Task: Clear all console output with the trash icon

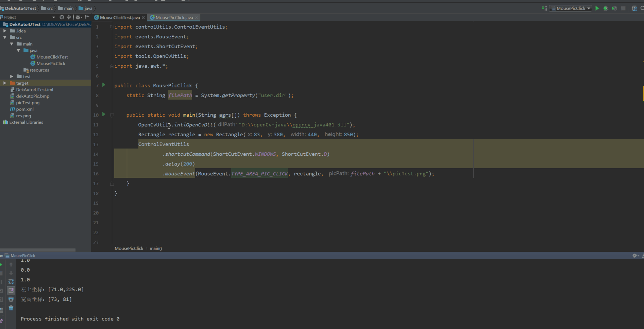Action: (11, 308)
